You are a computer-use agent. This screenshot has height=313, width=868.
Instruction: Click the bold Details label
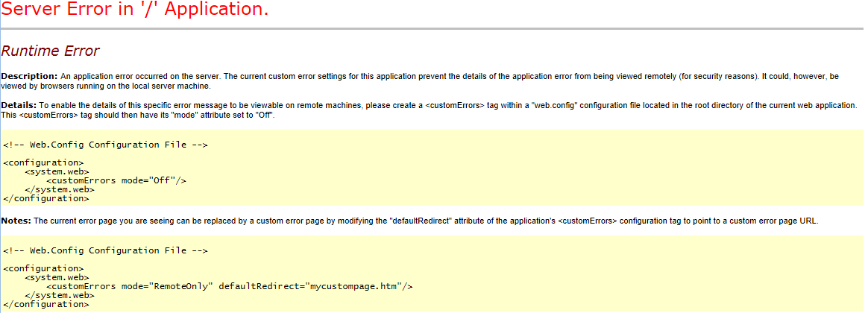point(19,105)
